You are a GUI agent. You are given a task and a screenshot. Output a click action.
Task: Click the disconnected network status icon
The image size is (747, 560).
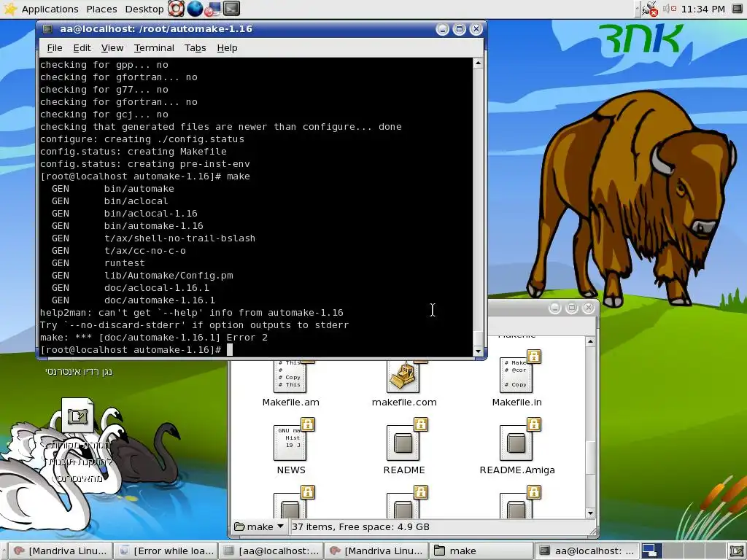649,9
